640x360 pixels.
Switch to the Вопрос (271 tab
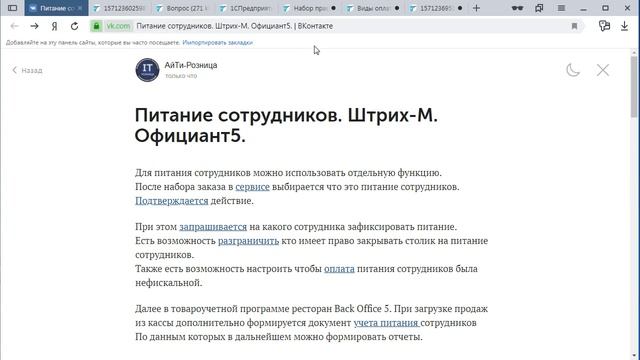point(182,8)
